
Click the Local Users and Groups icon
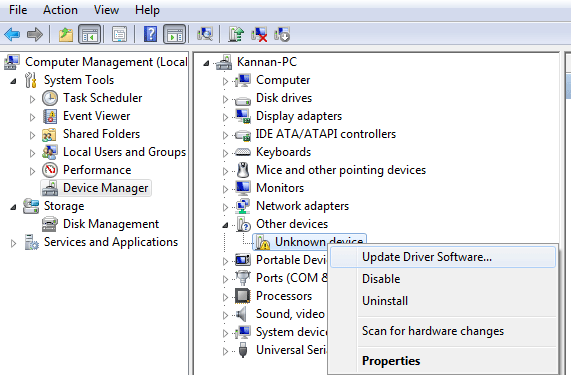pos(50,152)
